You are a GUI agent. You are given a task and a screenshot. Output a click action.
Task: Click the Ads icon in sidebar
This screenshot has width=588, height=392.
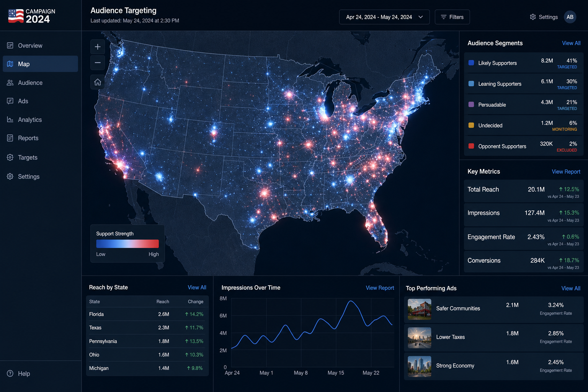coord(10,101)
